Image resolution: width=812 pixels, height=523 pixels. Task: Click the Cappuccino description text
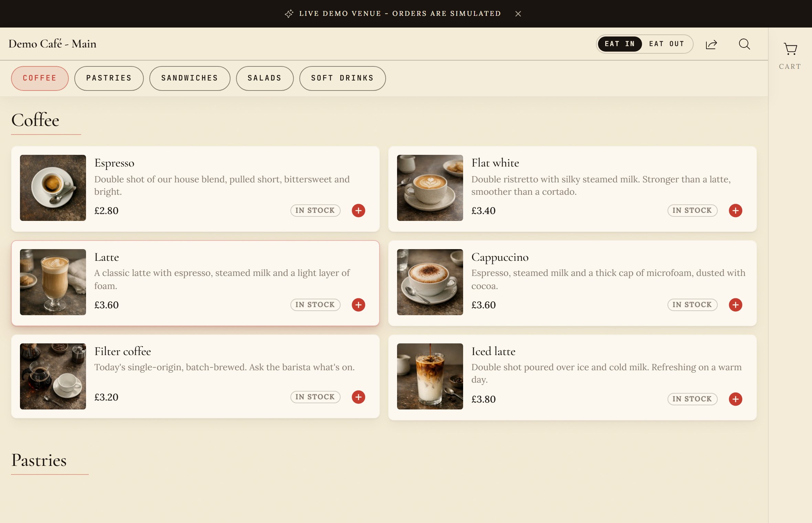[608, 279]
